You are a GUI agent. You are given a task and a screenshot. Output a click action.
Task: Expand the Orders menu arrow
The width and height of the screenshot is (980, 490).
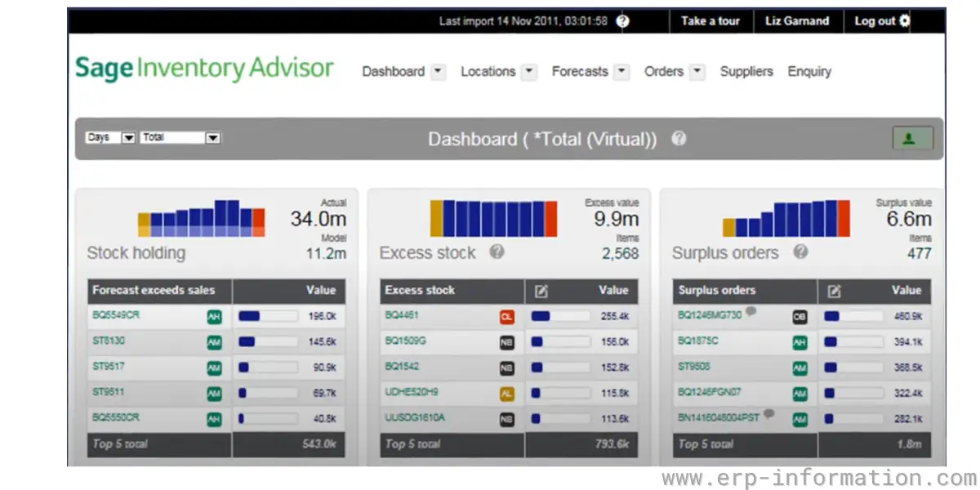(697, 72)
